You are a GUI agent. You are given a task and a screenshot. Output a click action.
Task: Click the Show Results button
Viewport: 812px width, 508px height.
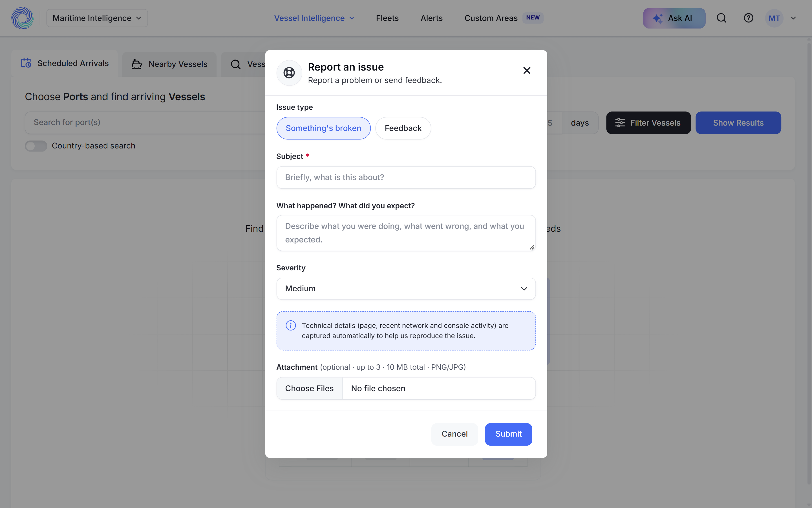point(738,123)
